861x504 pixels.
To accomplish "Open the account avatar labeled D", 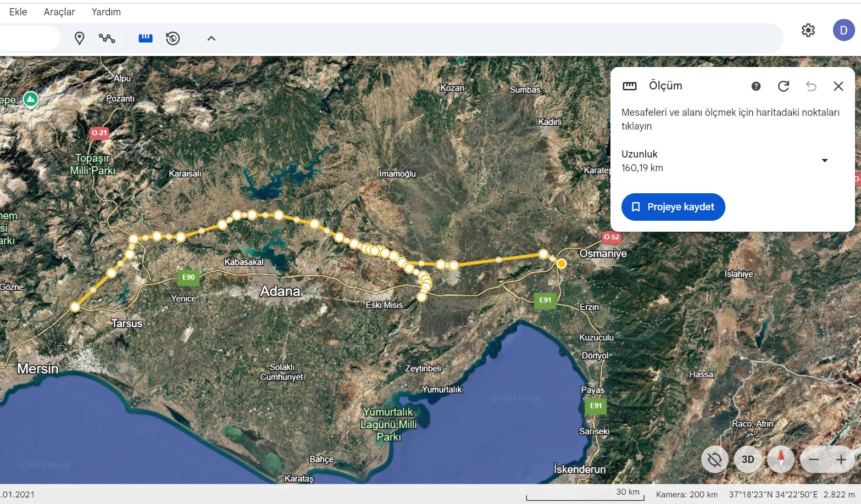I will coord(843,30).
